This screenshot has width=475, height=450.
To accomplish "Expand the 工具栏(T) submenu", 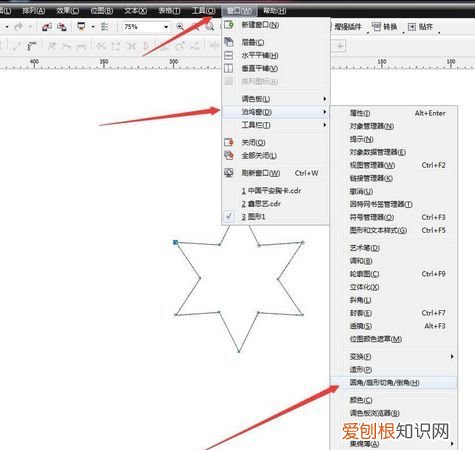I will tap(276, 125).
